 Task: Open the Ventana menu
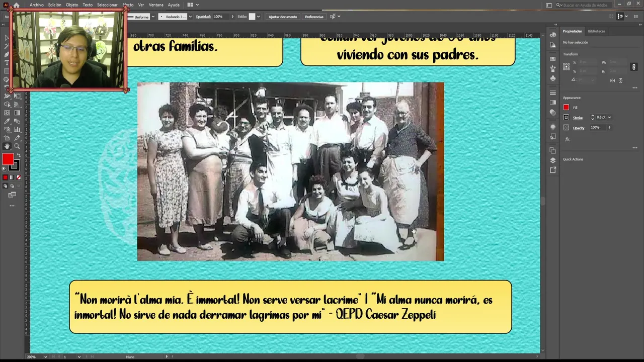(x=156, y=5)
